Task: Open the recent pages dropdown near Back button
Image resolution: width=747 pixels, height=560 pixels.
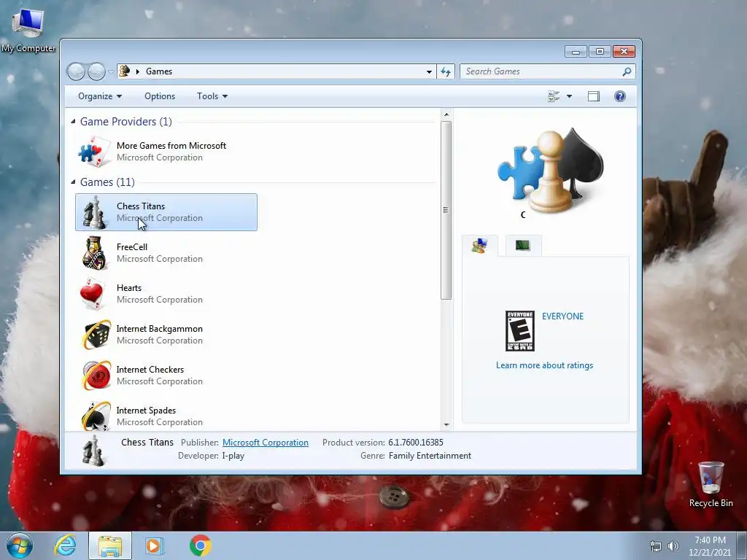Action: point(111,72)
